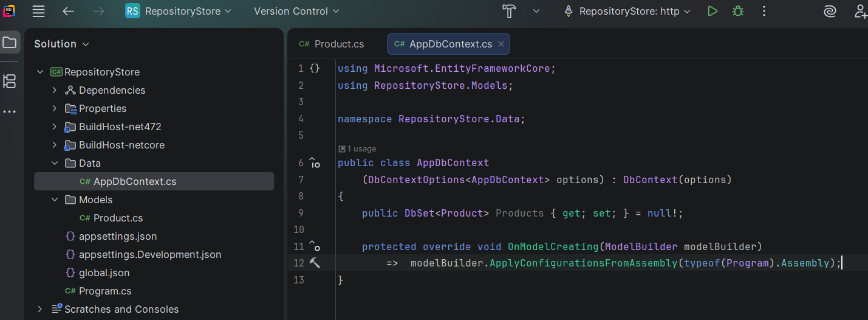
Task: Collapse the Models folder
Action: coord(54,200)
